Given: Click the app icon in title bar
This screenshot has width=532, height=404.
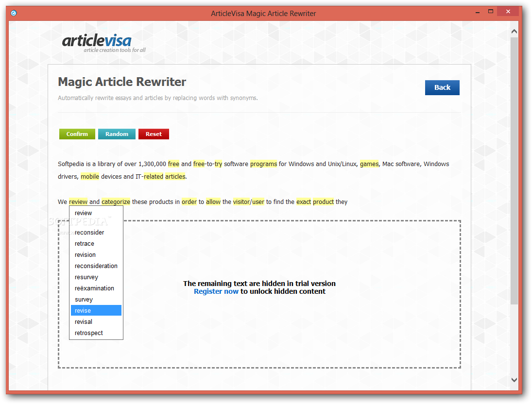Looking at the screenshot, I should pyautogui.click(x=14, y=13).
